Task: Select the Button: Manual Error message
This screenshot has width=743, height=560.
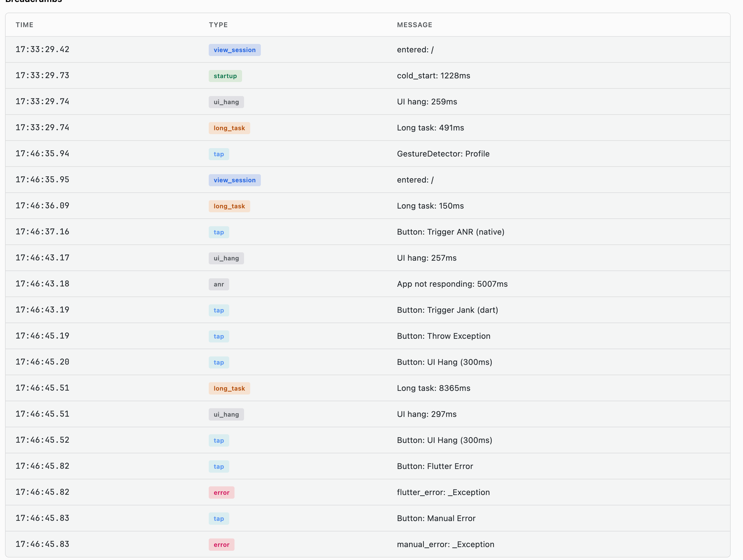Action: coord(436,518)
